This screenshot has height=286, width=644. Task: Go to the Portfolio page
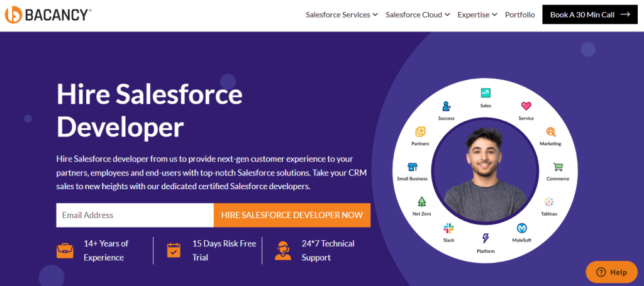[x=520, y=14]
